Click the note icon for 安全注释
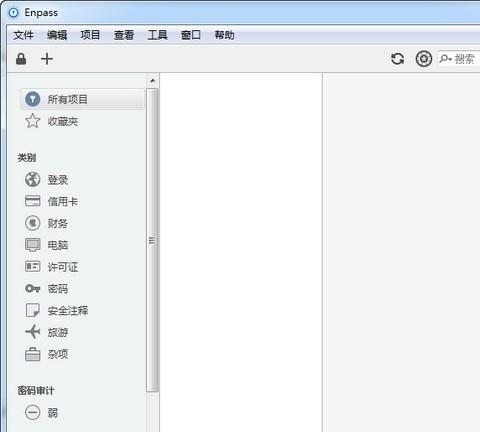Image resolution: width=480 pixels, height=432 pixels. click(x=33, y=310)
